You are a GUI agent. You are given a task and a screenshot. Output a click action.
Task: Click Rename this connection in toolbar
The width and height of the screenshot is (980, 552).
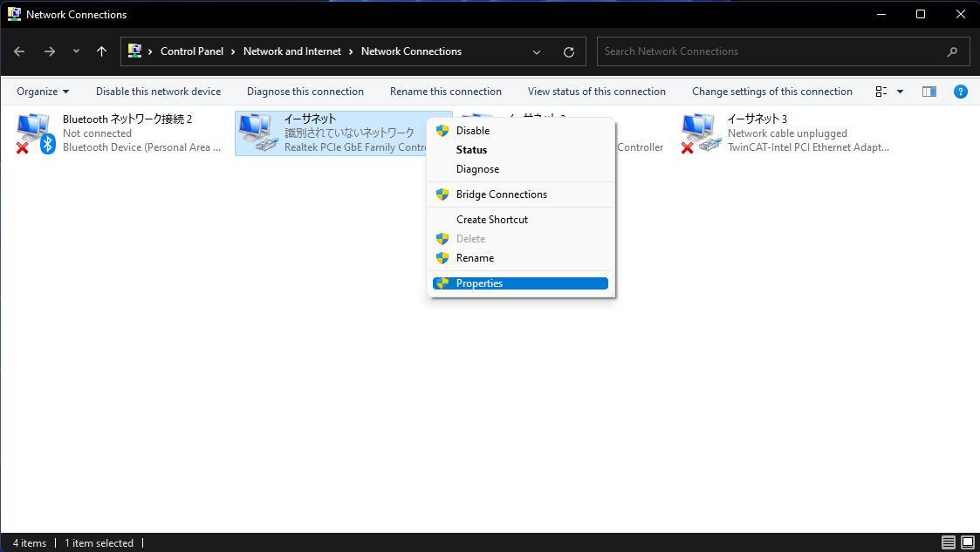pos(445,92)
